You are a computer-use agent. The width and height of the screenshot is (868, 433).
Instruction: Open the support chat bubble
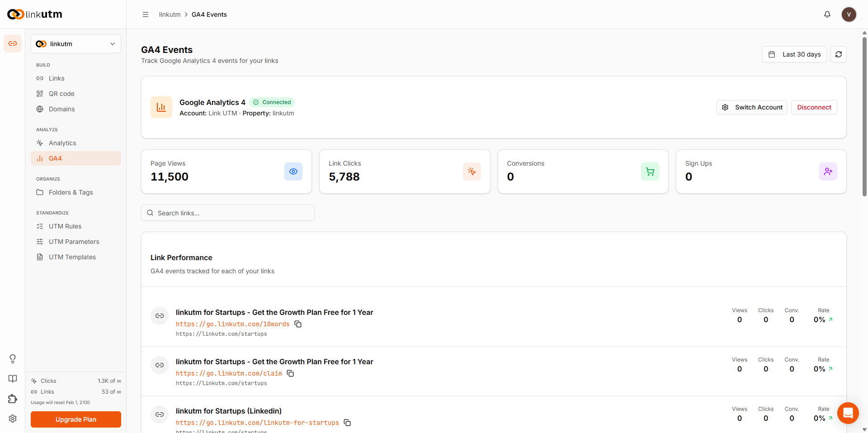pyautogui.click(x=848, y=413)
